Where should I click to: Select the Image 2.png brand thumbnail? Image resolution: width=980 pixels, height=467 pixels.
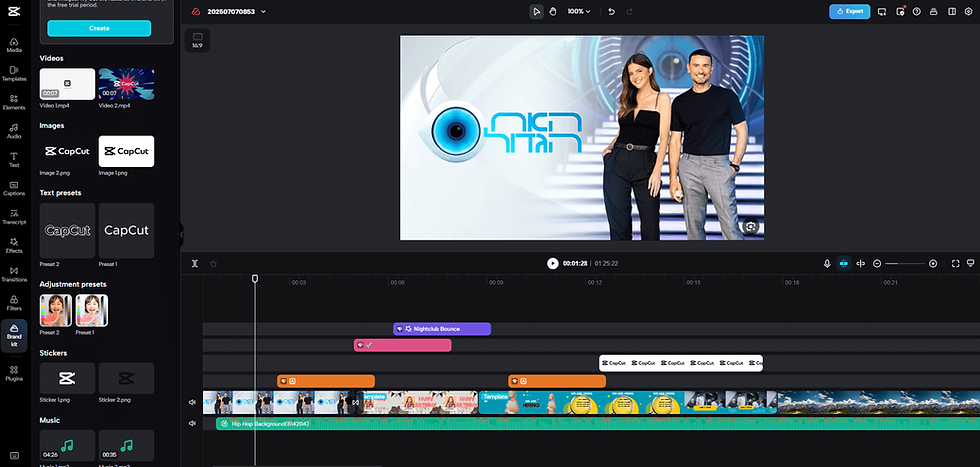pyautogui.click(x=68, y=151)
